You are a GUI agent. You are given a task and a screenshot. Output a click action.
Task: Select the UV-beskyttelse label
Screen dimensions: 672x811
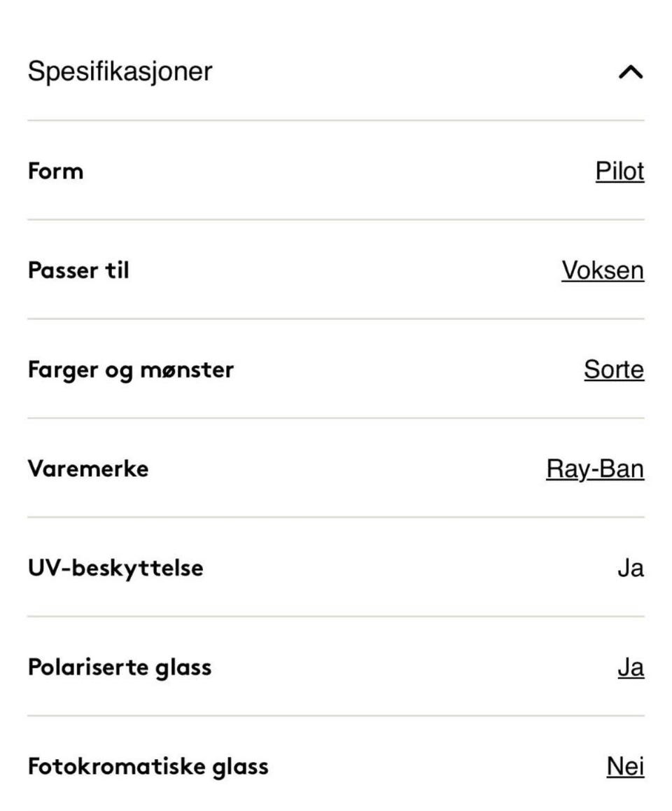pyautogui.click(x=115, y=569)
